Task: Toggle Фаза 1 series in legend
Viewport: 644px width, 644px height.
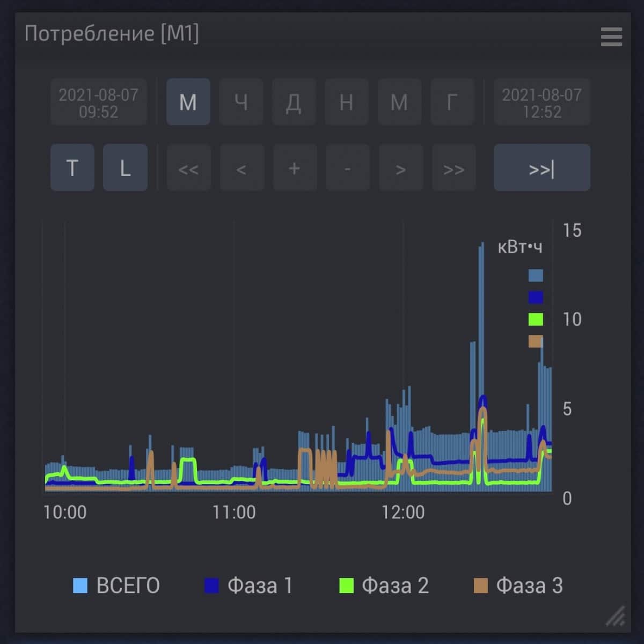Action: point(248,586)
